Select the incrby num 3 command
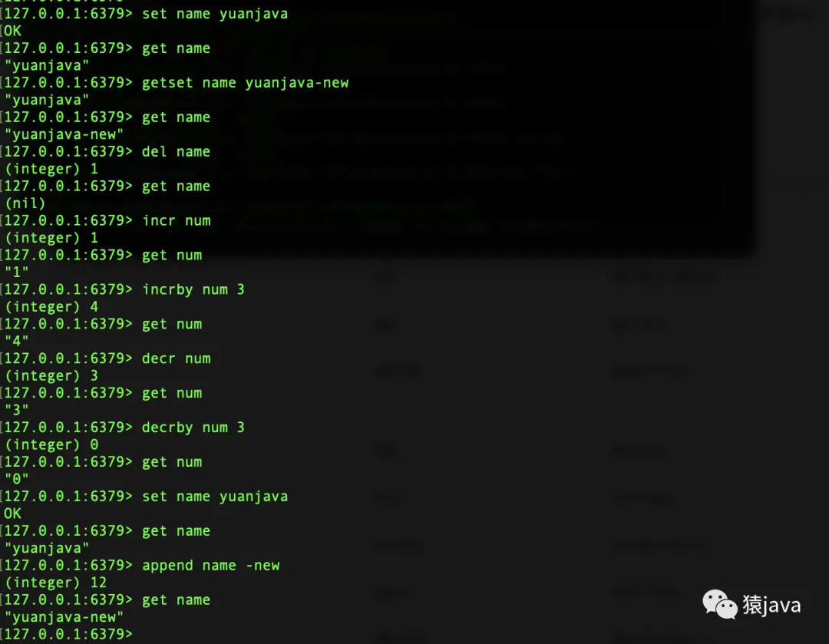The width and height of the screenshot is (829, 644). click(193, 289)
